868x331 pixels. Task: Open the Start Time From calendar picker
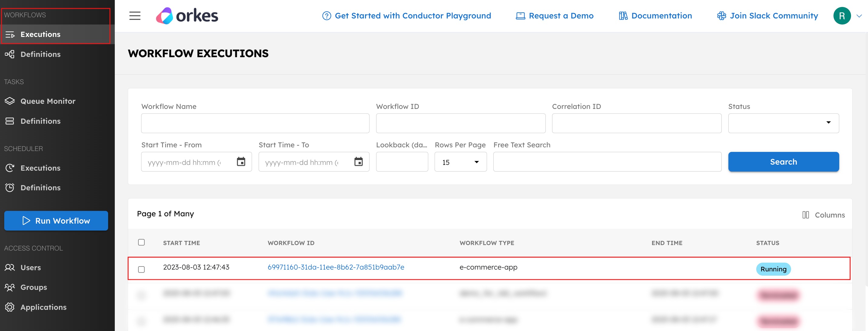tap(241, 162)
